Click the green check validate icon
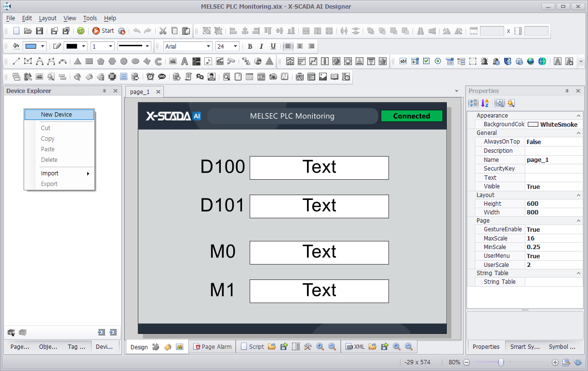Image resolution: width=588 pixels, height=371 pixels. [80, 31]
